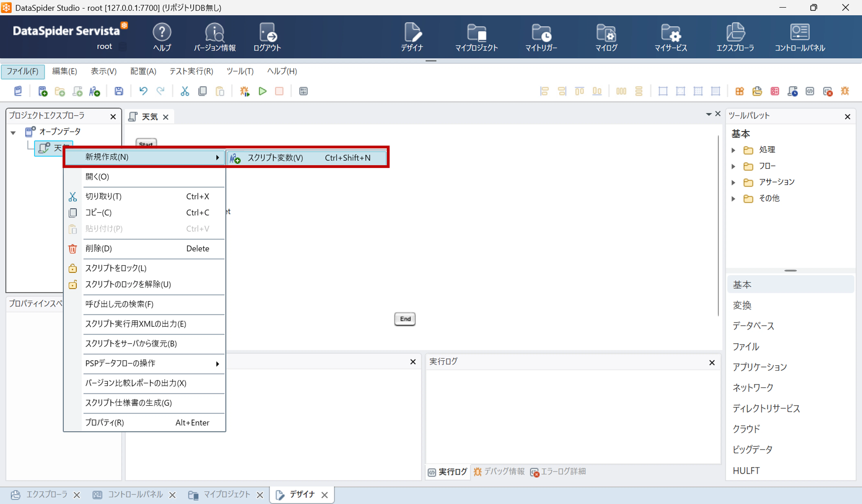Select the grid icon without dots
This screenshot has height=504, width=862.
point(663,91)
